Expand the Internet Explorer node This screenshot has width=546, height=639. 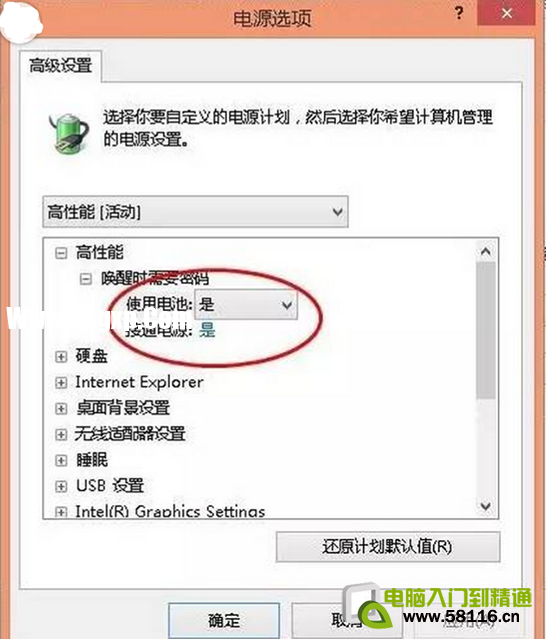point(61,383)
